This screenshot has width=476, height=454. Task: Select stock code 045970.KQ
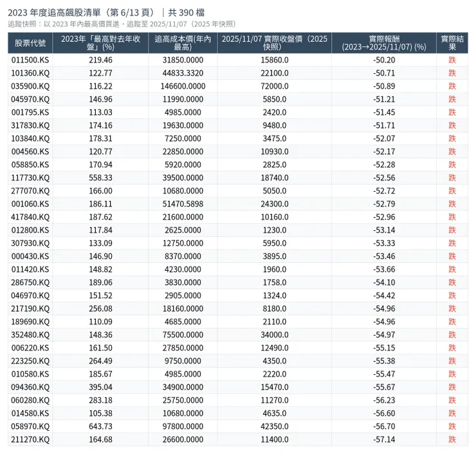[x=30, y=99]
